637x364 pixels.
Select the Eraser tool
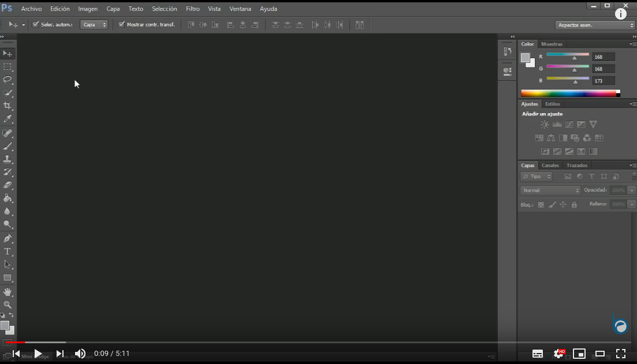(8, 185)
